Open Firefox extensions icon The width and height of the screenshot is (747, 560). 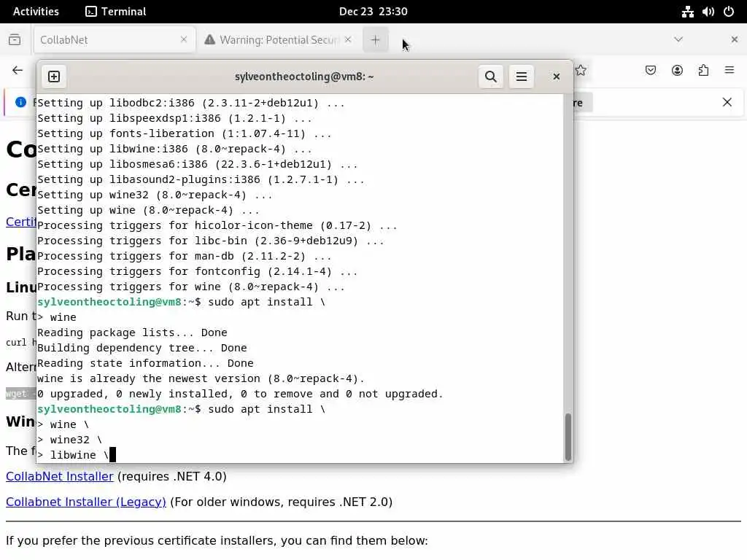coord(703,71)
